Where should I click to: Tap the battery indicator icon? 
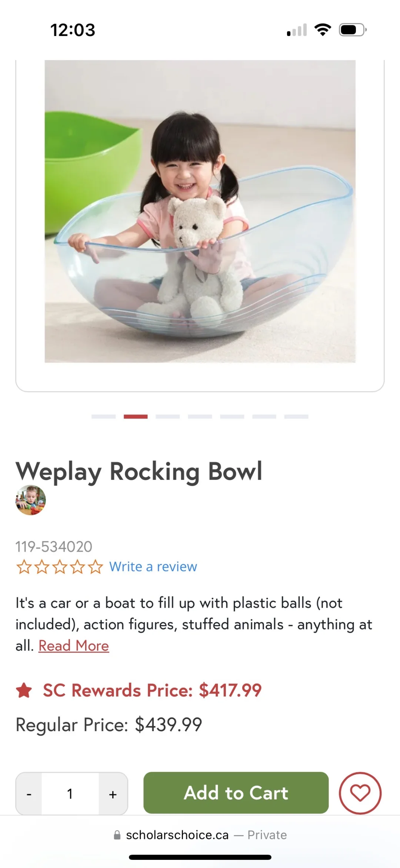352,30
